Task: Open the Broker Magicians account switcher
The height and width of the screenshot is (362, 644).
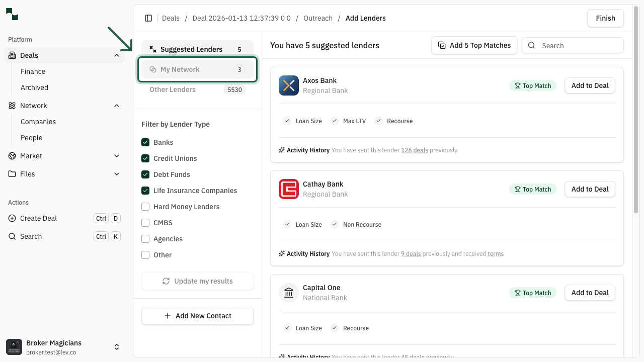Action: pyautogui.click(x=117, y=347)
